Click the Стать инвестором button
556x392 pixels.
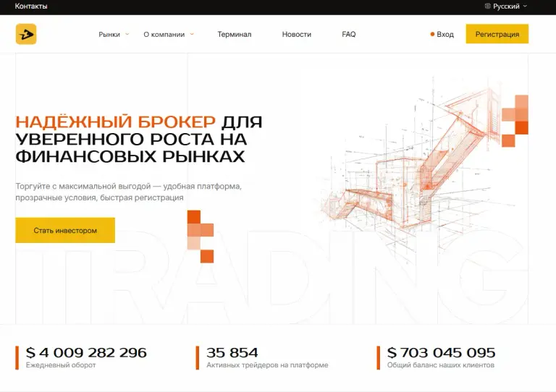[x=65, y=230]
